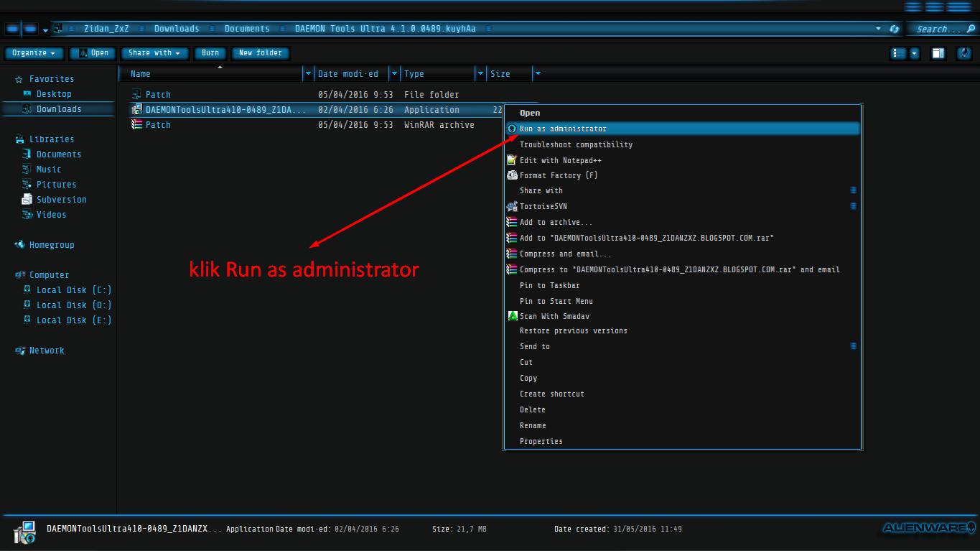Image resolution: width=980 pixels, height=551 pixels.
Task: Choose Format Factory (F) entry
Action: pyautogui.click(x=682, y=175)
